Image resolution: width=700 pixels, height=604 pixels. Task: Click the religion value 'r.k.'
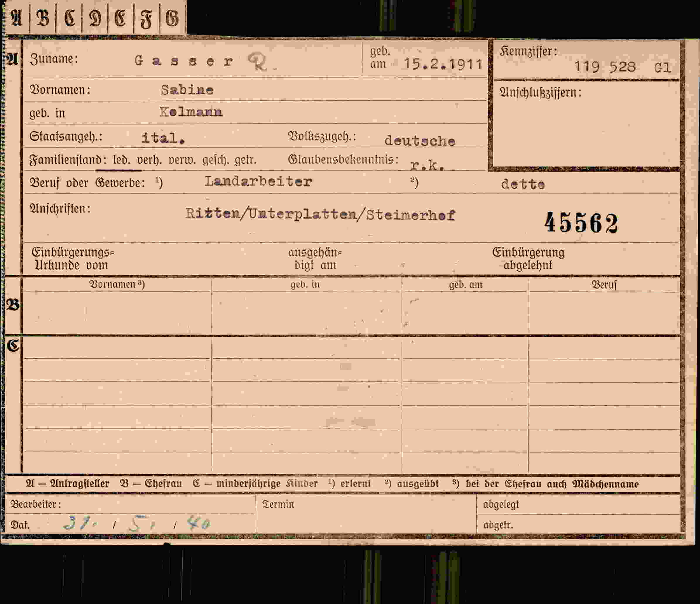pos(427,165)
